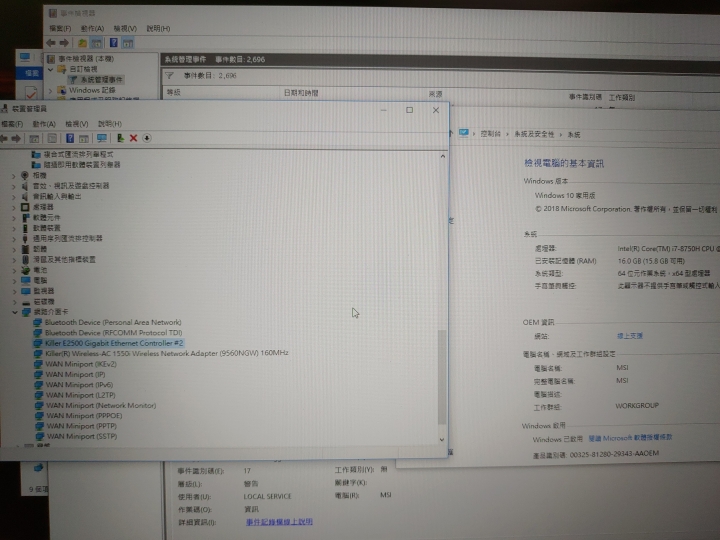
Task: Open 檔案(F) menu in Event Viewer
Action: [x=60, y=28]
